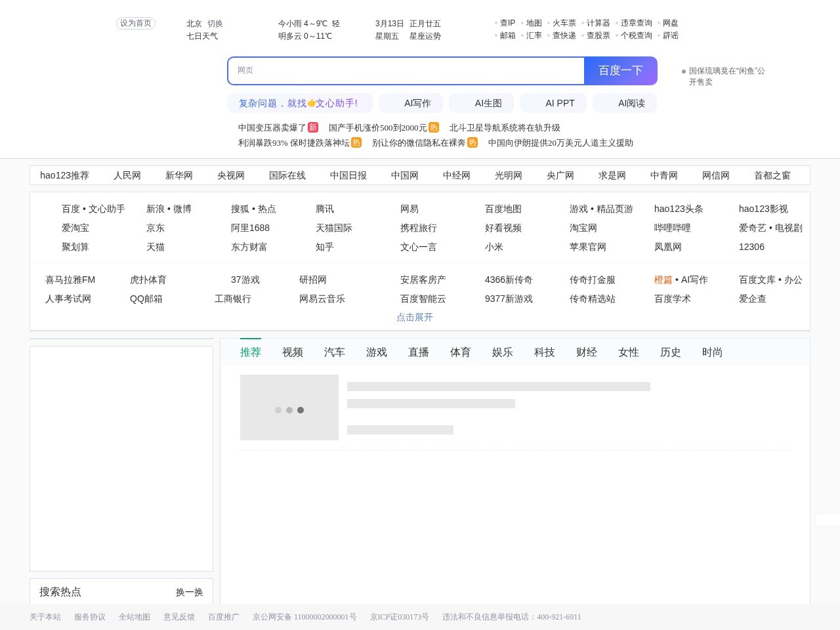Switch to the 财经 tab
This screenshot has height=630, width=840.
coord(586,352)
